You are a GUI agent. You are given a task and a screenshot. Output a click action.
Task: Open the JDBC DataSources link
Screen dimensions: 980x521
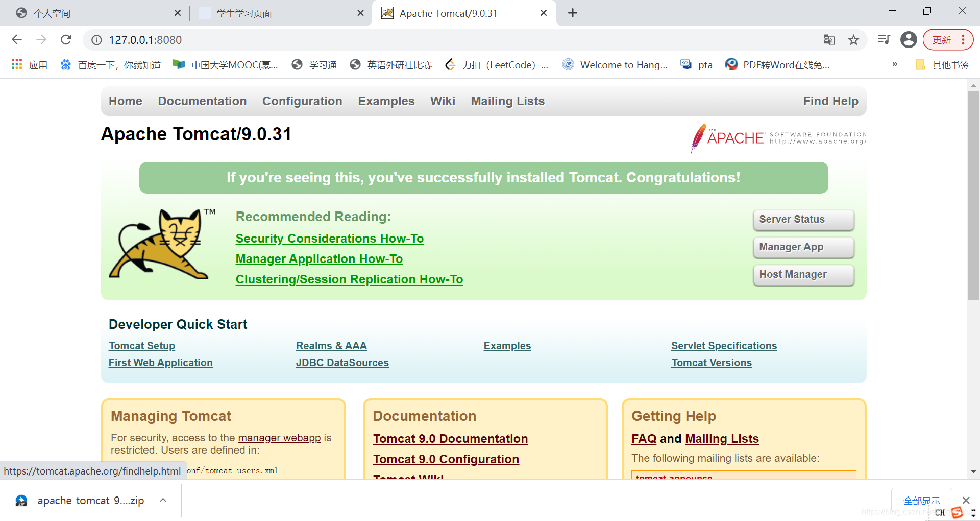342,363
